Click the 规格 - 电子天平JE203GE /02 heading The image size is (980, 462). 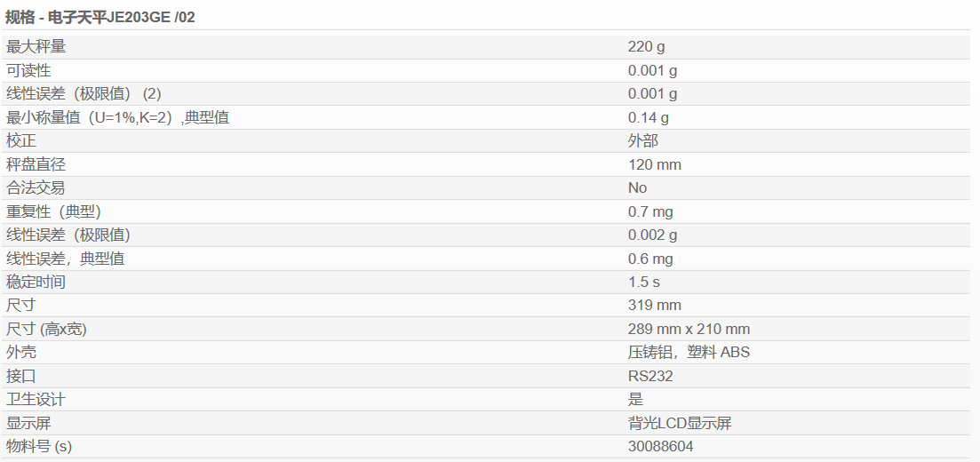pyautogui.click(x=100, y=18)
